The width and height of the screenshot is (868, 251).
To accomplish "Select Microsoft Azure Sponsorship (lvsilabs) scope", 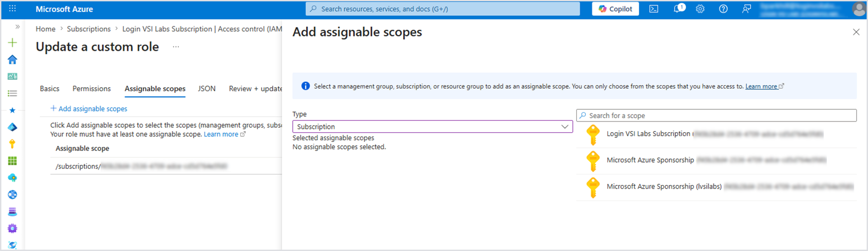I will (x=716, y=186).
